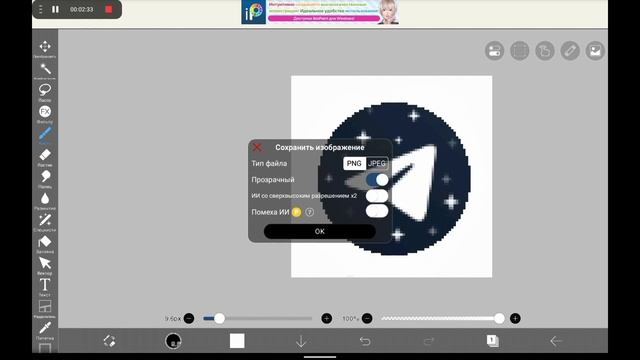Image resolution: width=640 pixels, height=360 pixels.
Task: Confirm saving with OK button
Action: tap(320, 231)
